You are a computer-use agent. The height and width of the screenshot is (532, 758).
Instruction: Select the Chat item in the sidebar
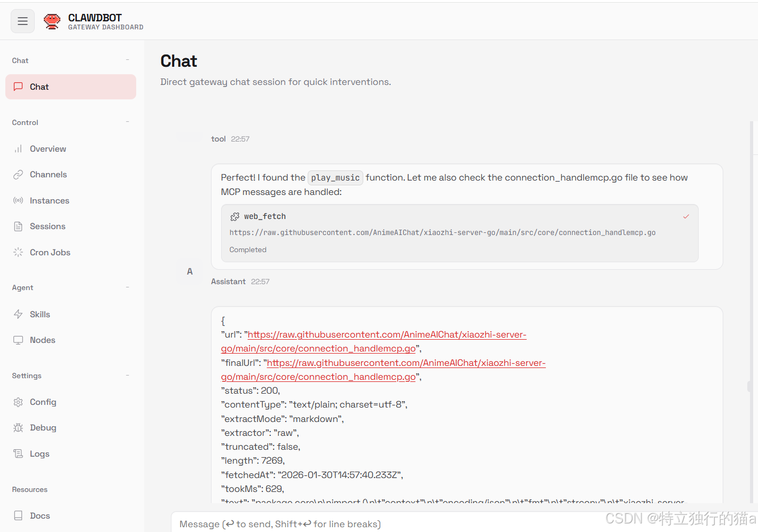pyautogui.click(x=71, y=87)
